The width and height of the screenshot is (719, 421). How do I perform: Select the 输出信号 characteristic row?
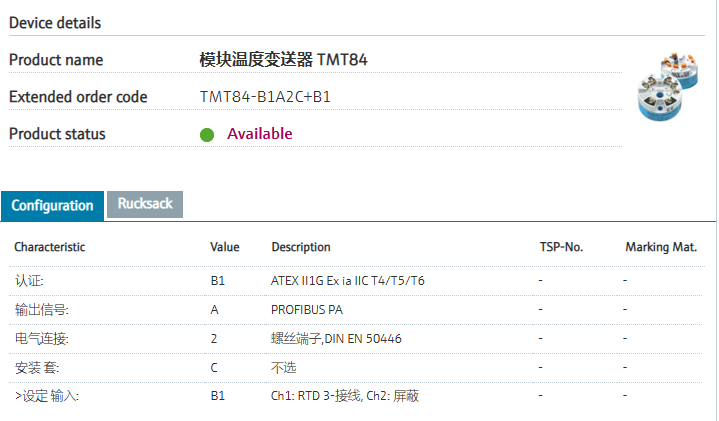click(41, 310)
